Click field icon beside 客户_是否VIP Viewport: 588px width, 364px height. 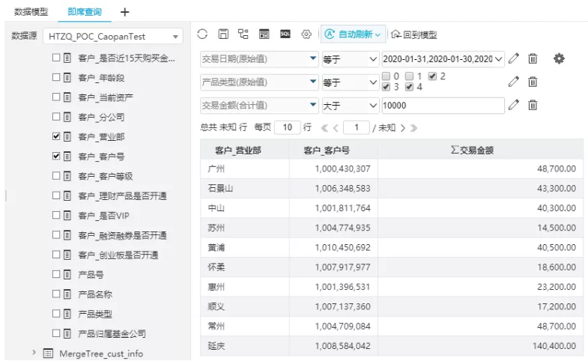tap(67, 216)
